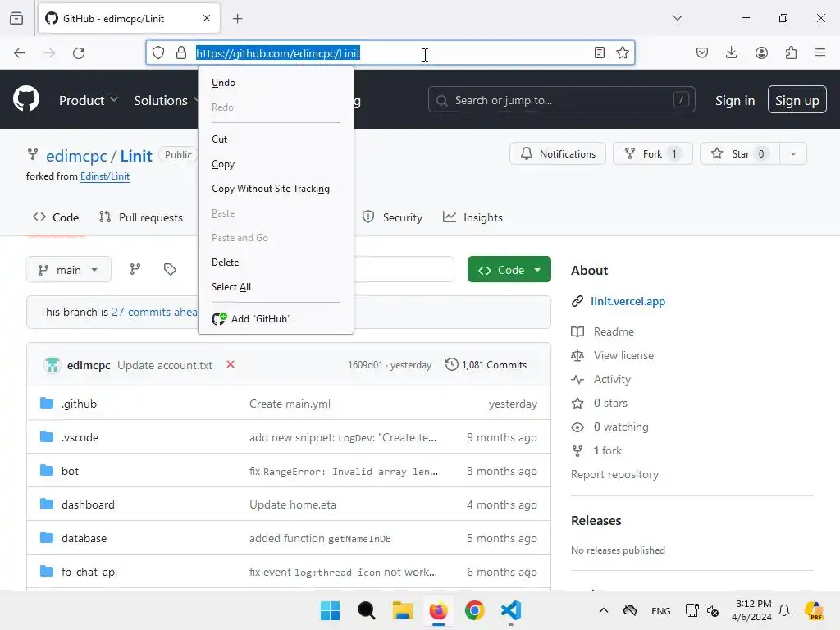Image resolution: width=840 pixels, height=630 pixels.
Task: Open the star lists dropdown arrow
Action: [x=793, y=153]
